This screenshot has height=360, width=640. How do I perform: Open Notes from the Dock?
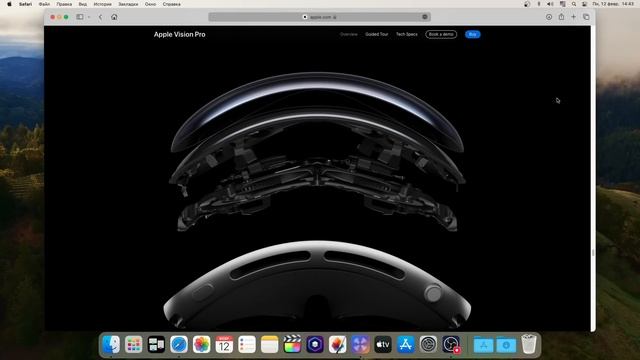[x=269, y=344]
